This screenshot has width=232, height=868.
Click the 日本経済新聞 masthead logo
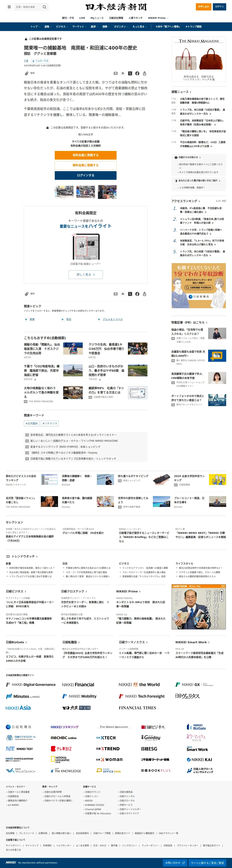pos(116,7)
